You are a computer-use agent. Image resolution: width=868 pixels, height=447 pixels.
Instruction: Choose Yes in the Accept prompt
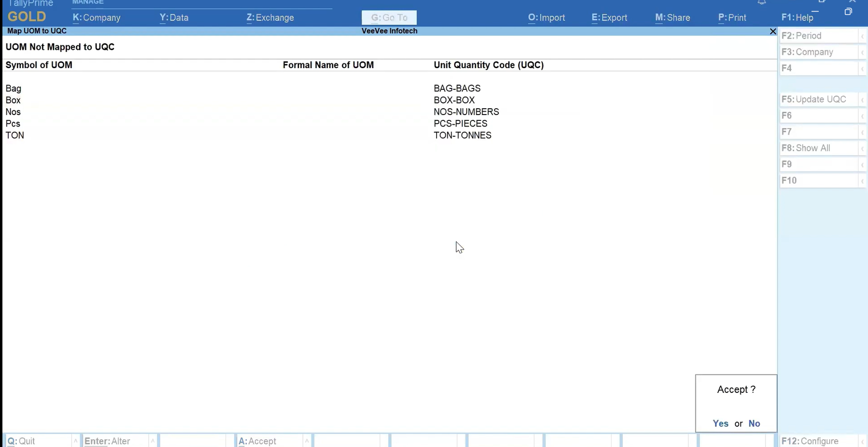[x=720, y=423]
